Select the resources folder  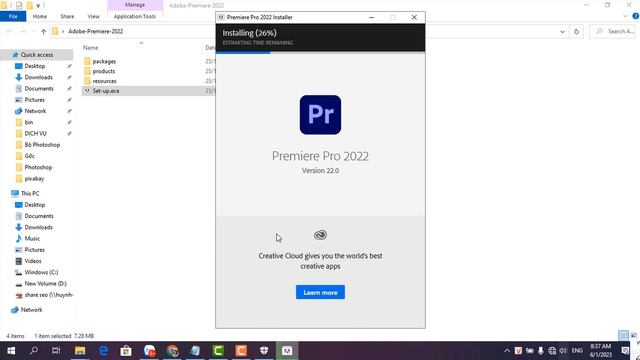tap(104, 81)
